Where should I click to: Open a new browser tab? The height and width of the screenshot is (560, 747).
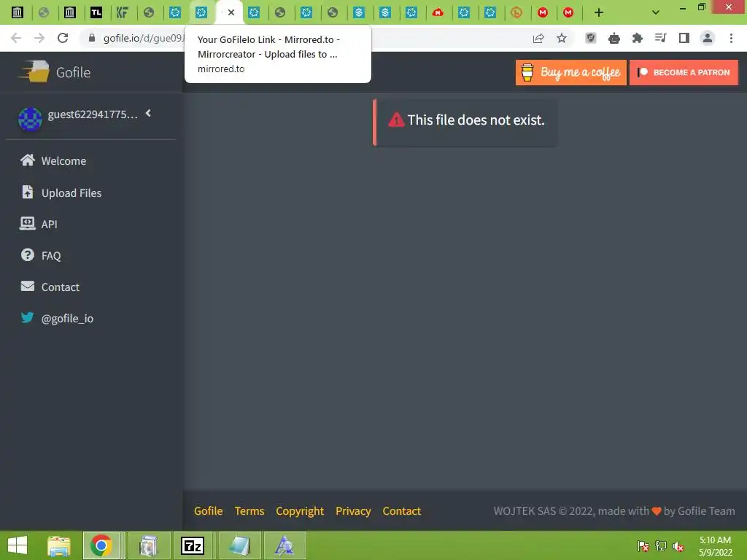point(599,12)
